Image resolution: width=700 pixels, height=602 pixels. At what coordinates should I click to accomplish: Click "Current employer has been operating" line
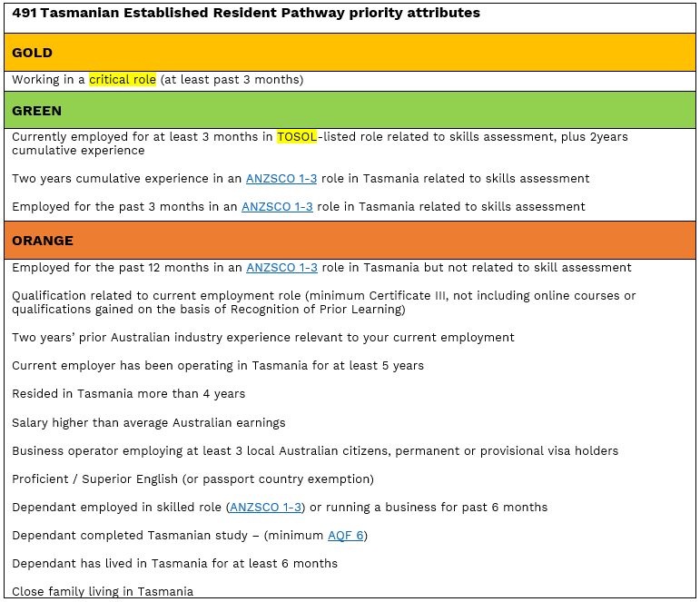click(218, 366)
